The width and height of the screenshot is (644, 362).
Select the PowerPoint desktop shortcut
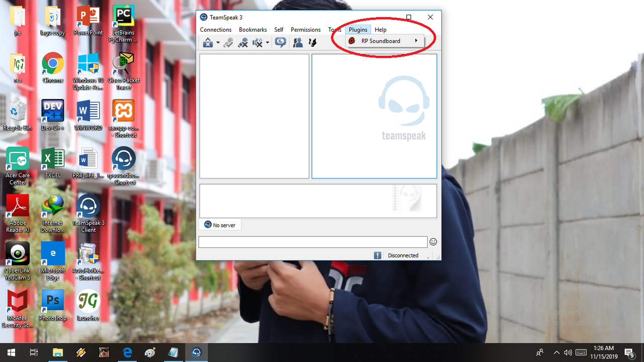[x=88, y=21]
